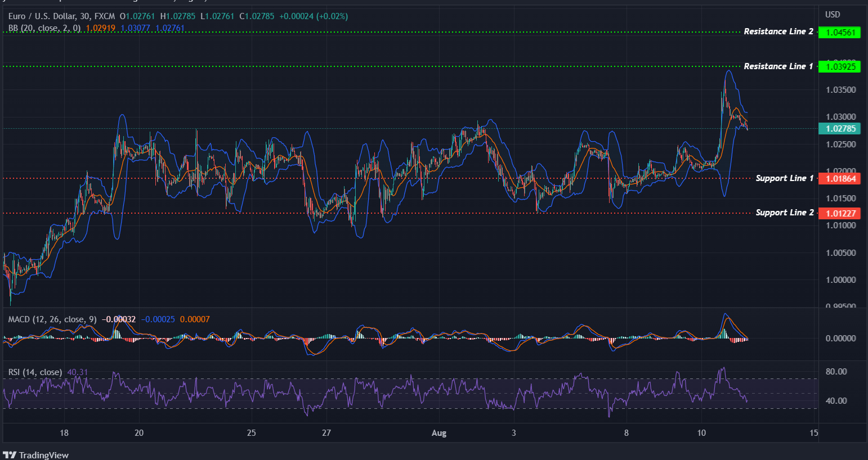Select the Aug label on the time axis
This screenshot has width=868, height=460.
439,433
